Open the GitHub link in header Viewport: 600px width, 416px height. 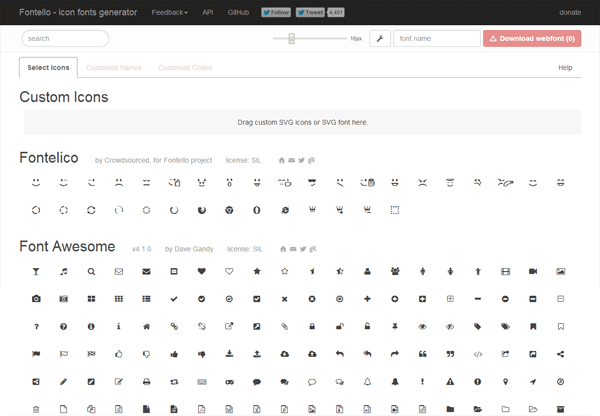[x=238, y=12]
